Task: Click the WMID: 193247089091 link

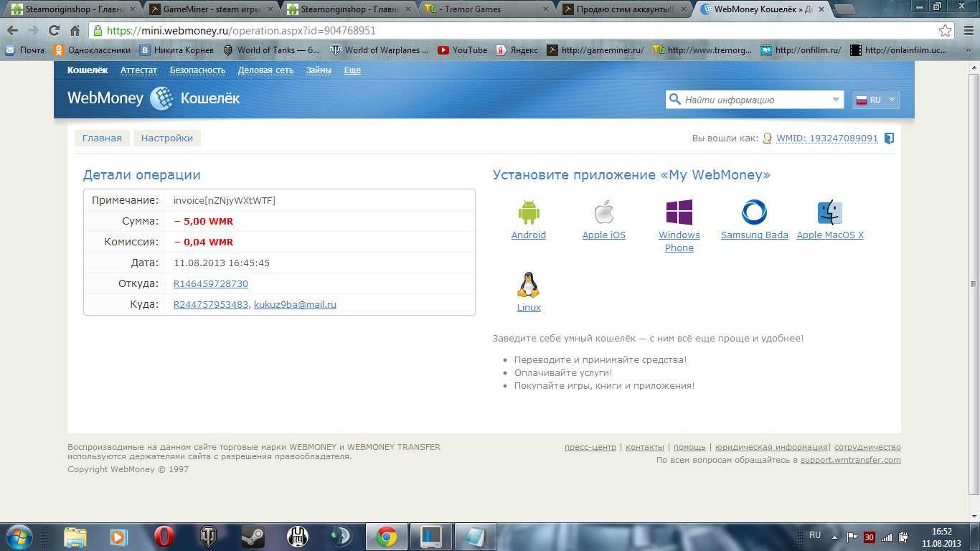Action: (827, 138)
